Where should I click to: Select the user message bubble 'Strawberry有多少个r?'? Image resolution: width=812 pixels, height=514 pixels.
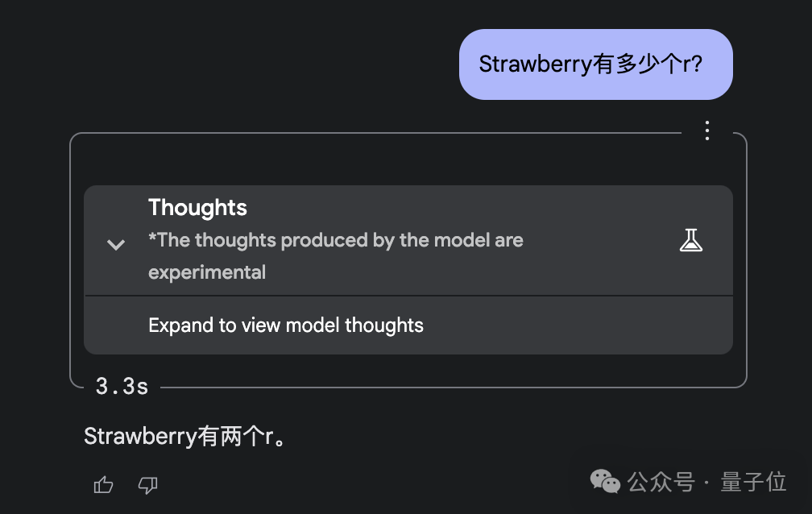click(595, 64)
